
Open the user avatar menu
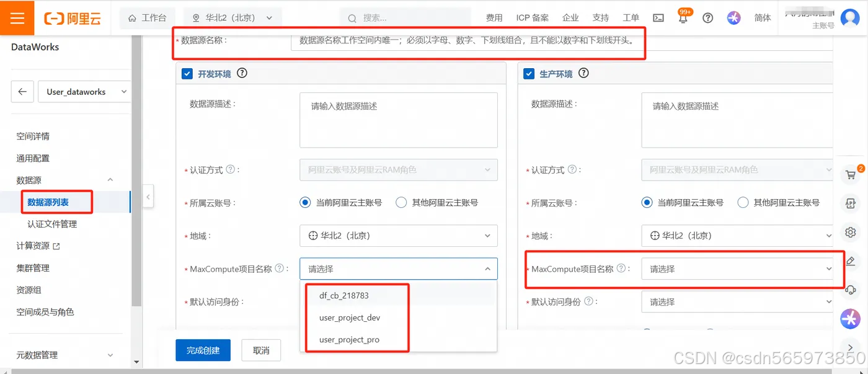[x=849, y=18]
